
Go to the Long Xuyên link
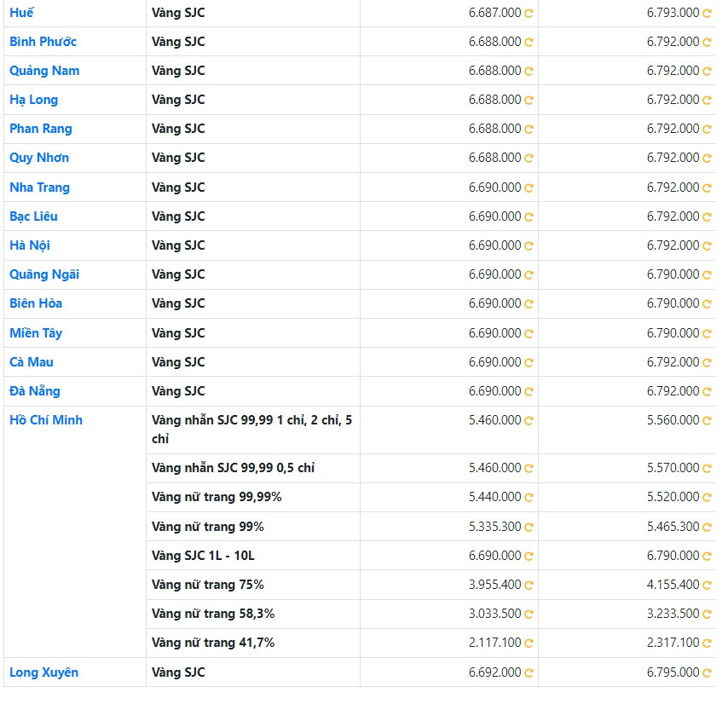(43, 672)
